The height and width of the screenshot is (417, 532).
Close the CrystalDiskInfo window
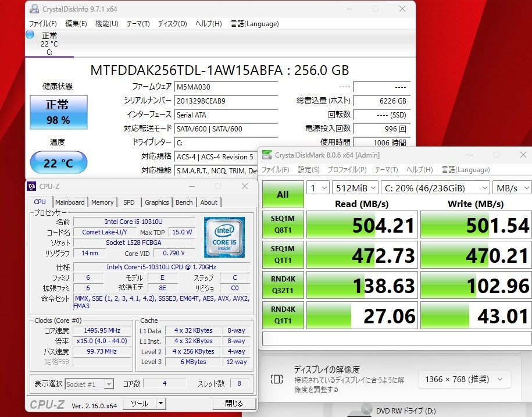tap(402, 9)
